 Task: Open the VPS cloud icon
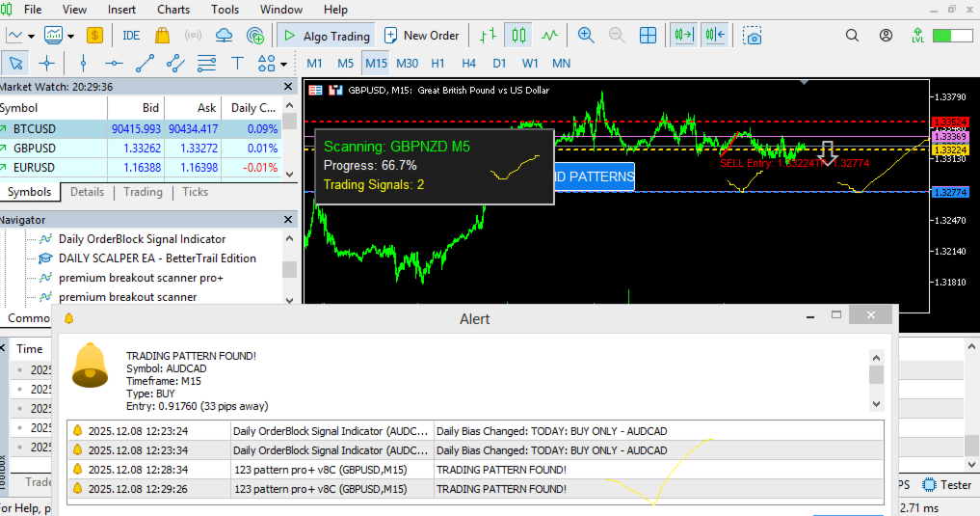[x=224, y=36]
